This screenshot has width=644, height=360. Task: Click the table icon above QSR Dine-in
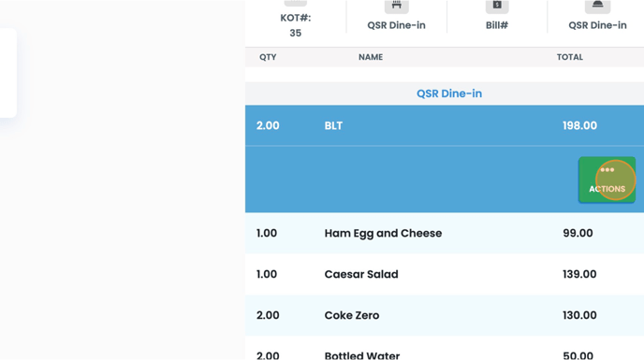(x=396, y=6)
